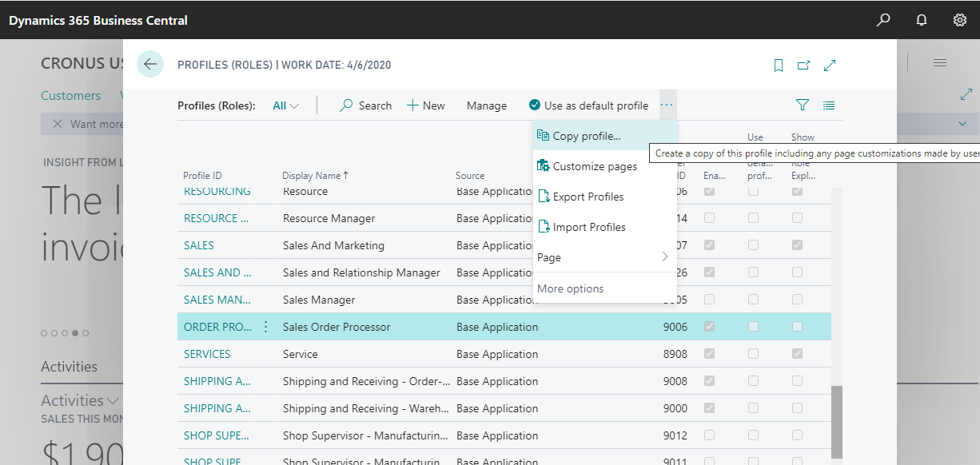Expand the Profiles page to full width
The image size is (980, 465).
830,66
